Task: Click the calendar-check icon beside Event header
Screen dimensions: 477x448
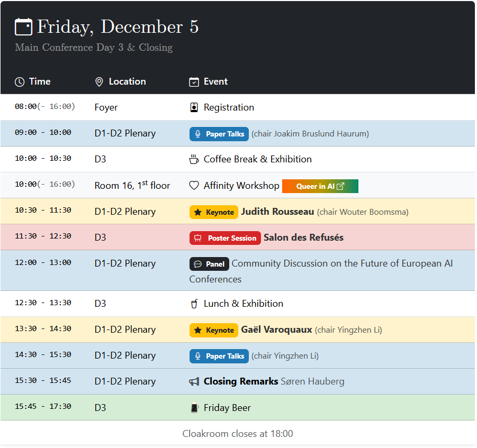Action: tap(194, 82)
